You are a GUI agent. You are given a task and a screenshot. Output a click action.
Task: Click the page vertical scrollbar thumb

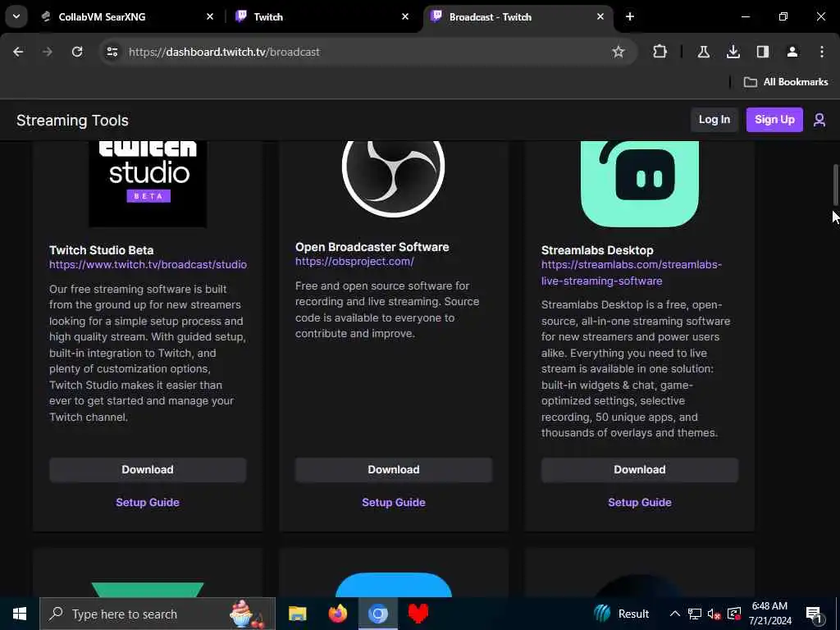tap(834, 185)
